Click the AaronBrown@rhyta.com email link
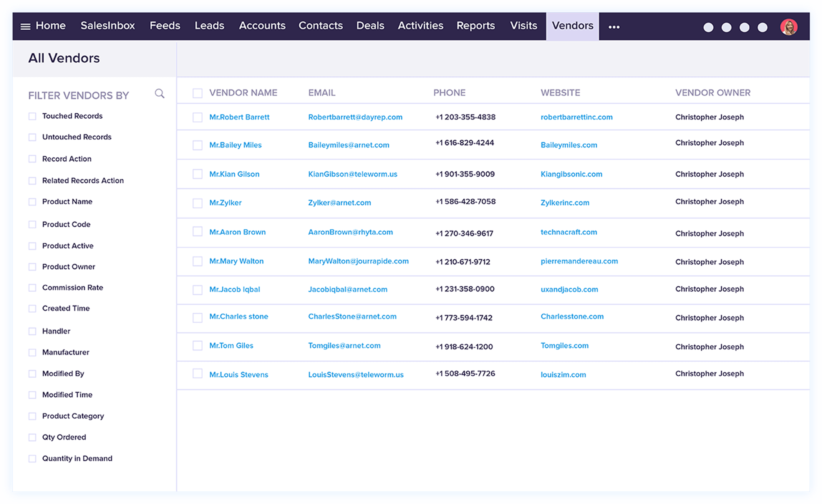The image size is (822, 504). (x=350, y=232)
